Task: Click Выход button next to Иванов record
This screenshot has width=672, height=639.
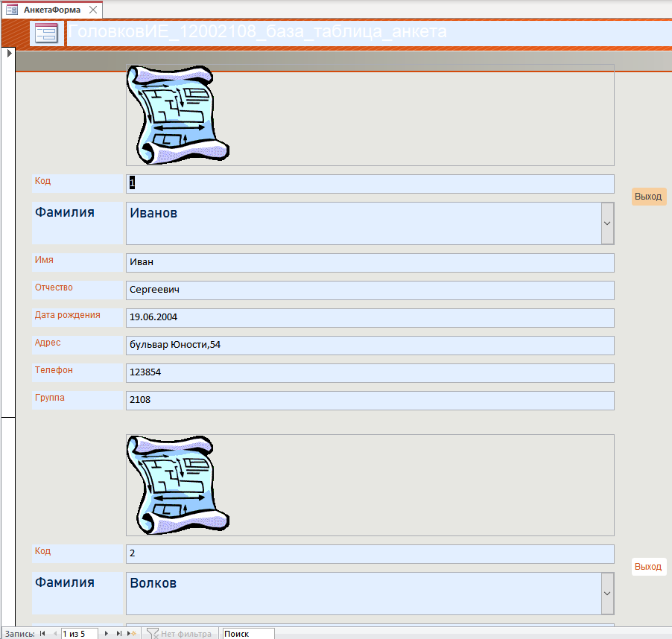Action: [x=648, y=197]
